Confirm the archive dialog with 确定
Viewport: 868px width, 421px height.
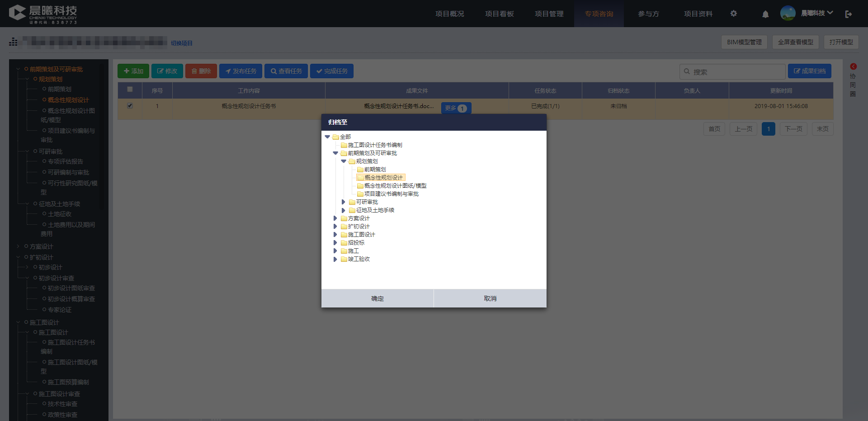point(377,298)
